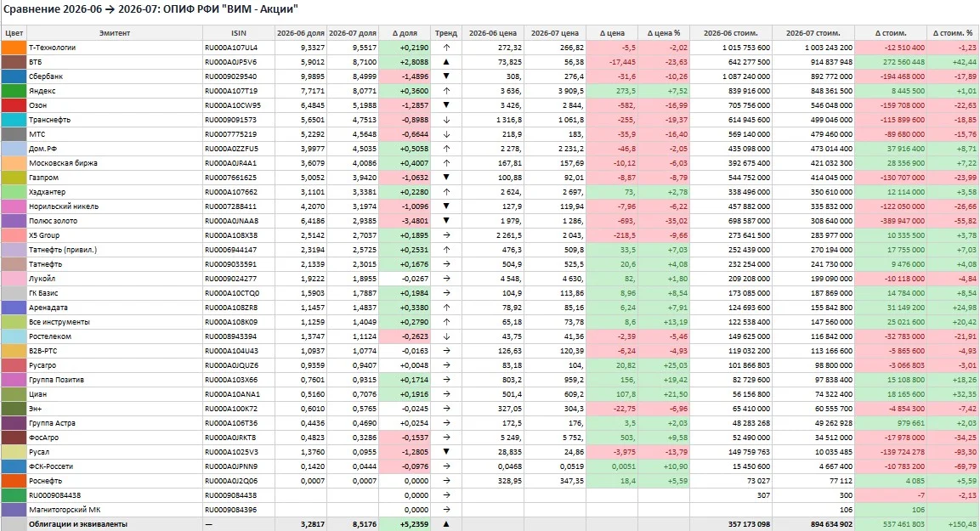
Task: Click the -35,02 price percent cell
Action: [664, 221]
